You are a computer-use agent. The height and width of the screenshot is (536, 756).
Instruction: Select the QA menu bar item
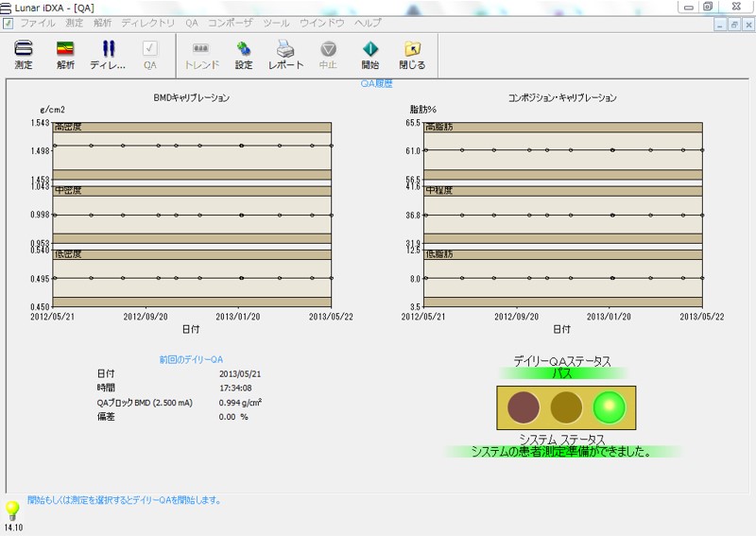(x=192, y=22)
